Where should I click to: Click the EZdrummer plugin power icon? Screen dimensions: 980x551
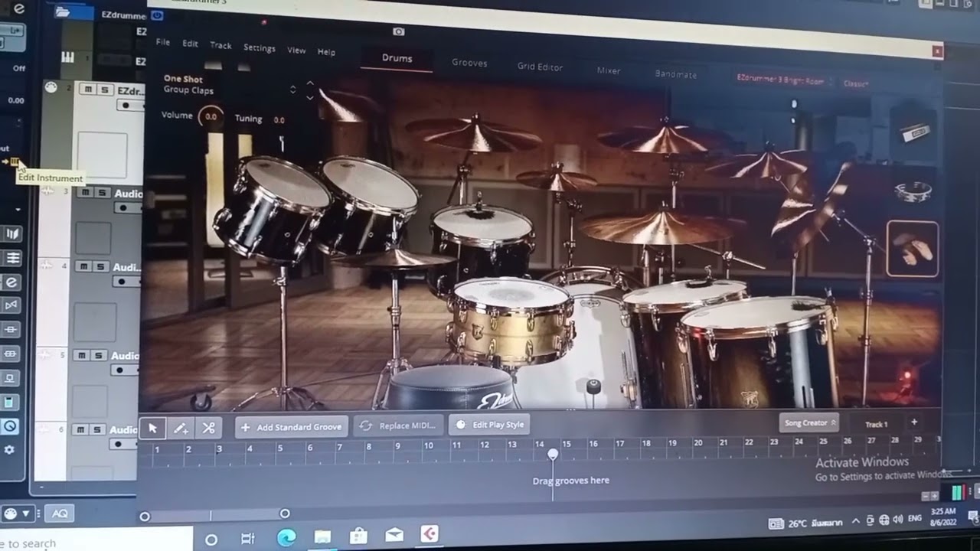[x=157, y=15]
